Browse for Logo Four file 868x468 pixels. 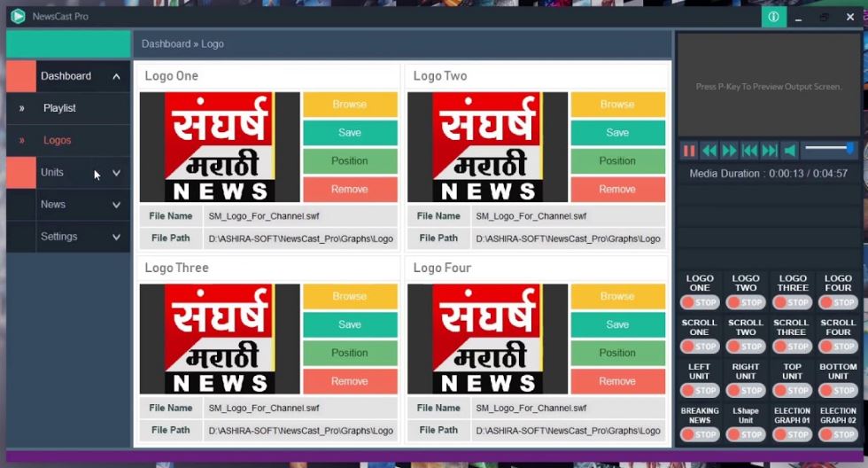[618, 296]
